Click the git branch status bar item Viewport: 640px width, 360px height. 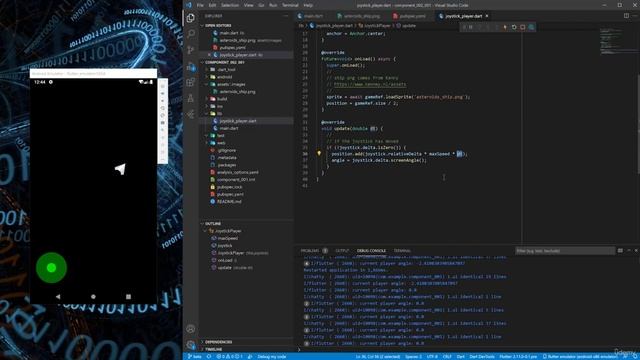coord(195,356)
